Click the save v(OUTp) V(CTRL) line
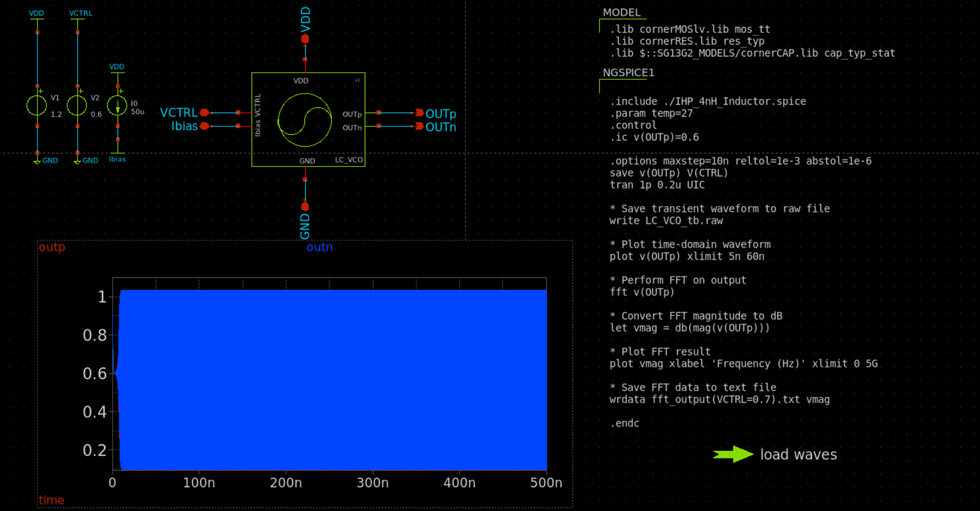The image size is (980, 511). point(669,173)
